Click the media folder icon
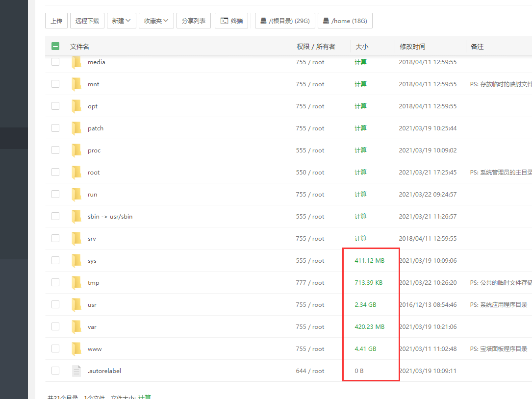The image size is (532, 399). pos(76,62)
